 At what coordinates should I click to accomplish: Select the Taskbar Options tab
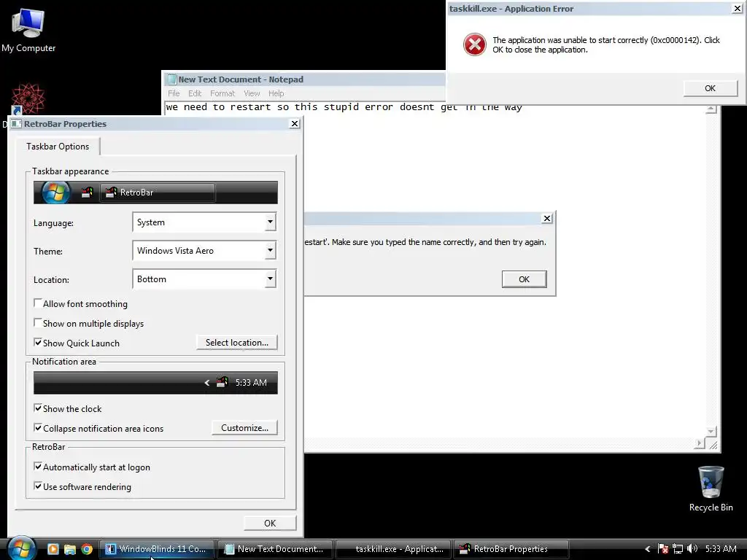click(58, 146)
